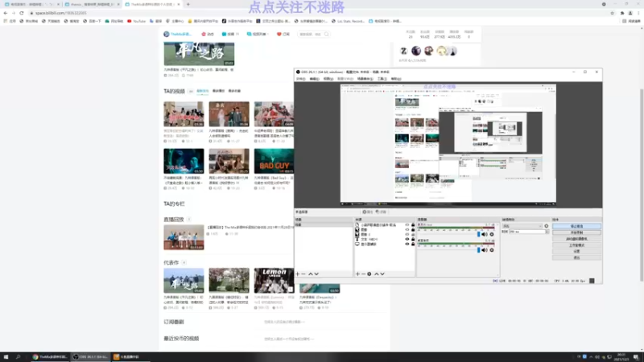644x362 pixels.
Task: Click Exit button in OBS Controls
Action: point(576,257)
